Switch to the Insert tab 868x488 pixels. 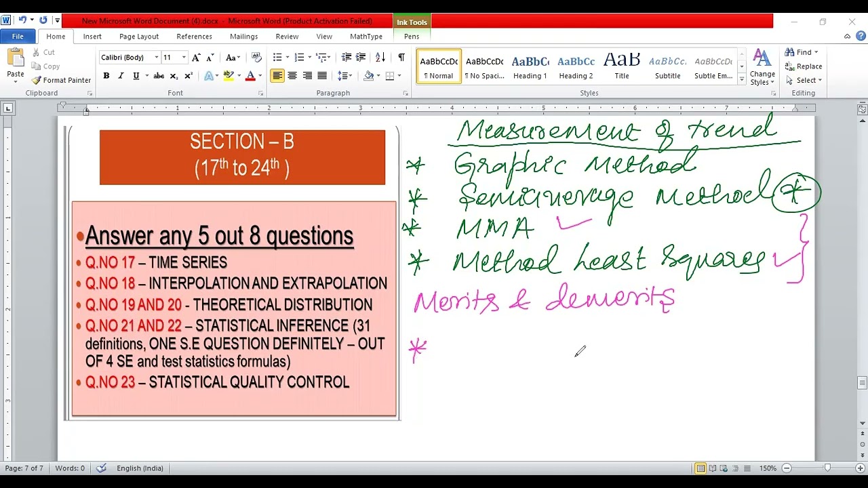(92, 37)
